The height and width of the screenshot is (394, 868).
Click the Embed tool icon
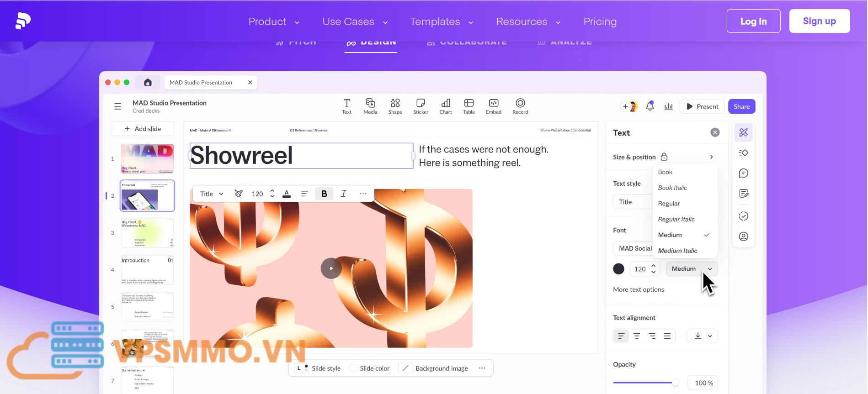tap(493, 106)
